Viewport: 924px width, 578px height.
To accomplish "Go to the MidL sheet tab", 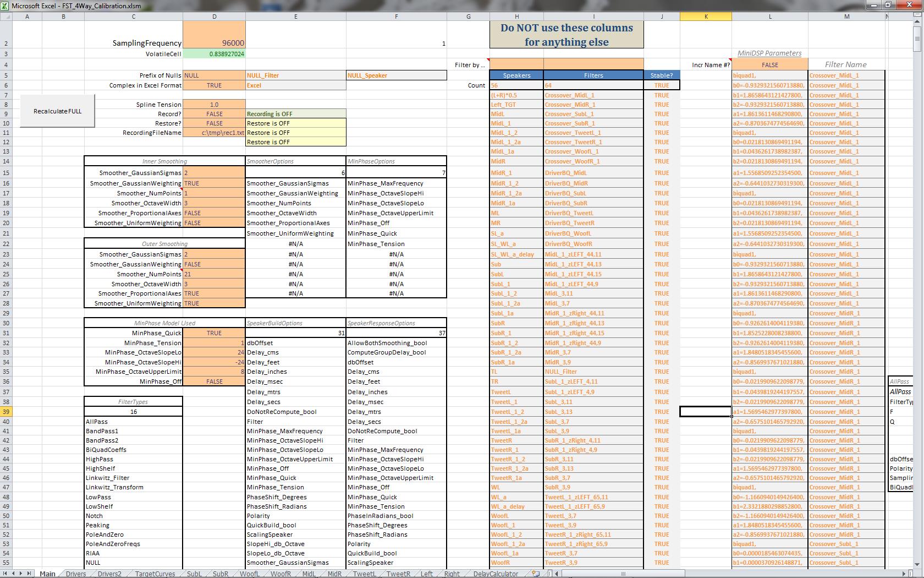I will click(309, 574).
